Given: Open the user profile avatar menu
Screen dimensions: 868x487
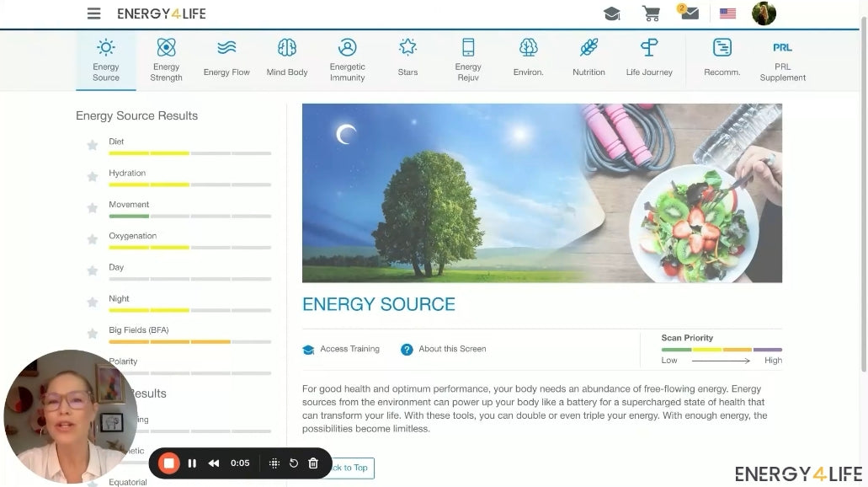Looking at the screenshot, I should [764, 13].
